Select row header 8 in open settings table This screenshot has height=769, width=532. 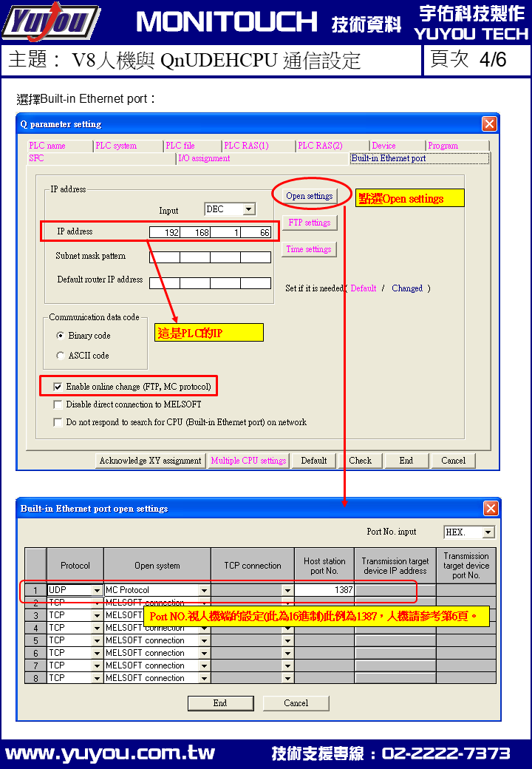pos(35,678)
